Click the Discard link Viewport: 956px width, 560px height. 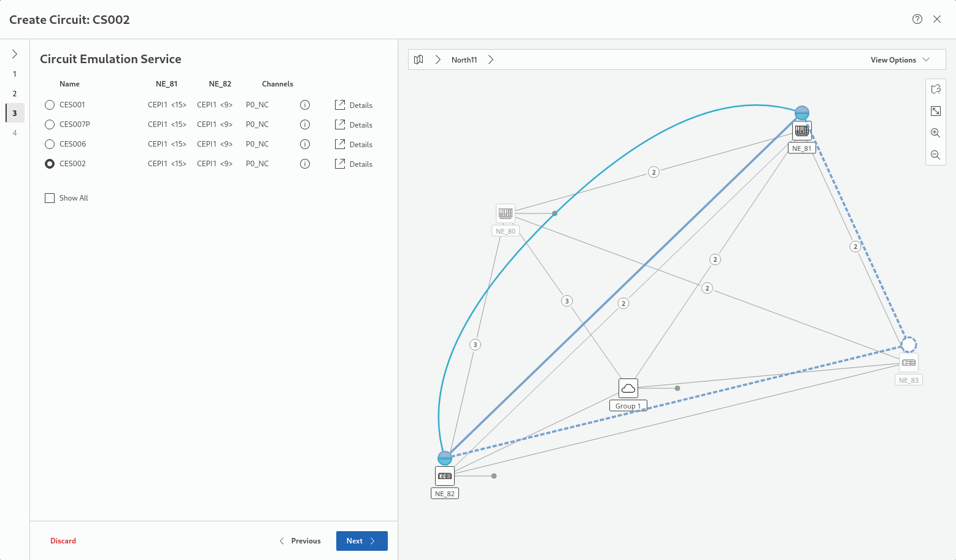pos(63,541)
